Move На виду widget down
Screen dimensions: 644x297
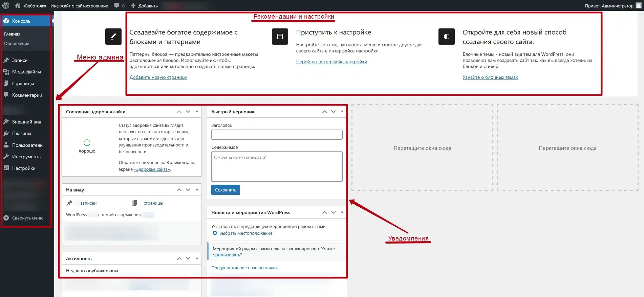click(x=188, y=190)
